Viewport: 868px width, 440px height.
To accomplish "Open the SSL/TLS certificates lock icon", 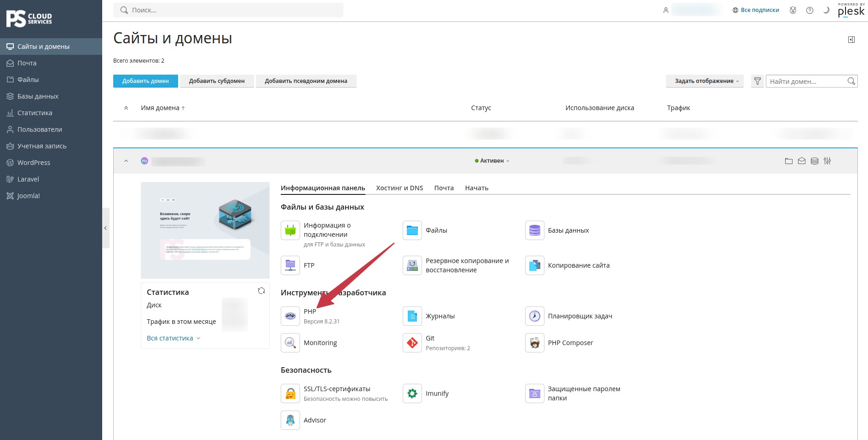I will click(x=290, y=393).
